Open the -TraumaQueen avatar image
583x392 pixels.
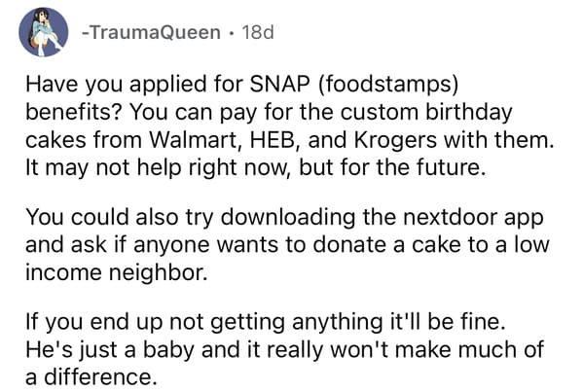point(44,32)
